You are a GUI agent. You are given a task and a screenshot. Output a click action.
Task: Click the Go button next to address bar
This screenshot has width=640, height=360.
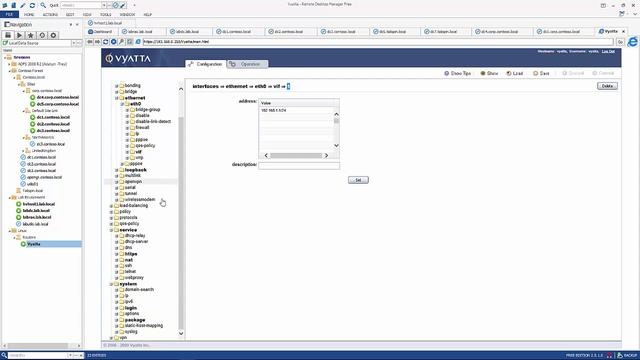[x=620, y=42]
